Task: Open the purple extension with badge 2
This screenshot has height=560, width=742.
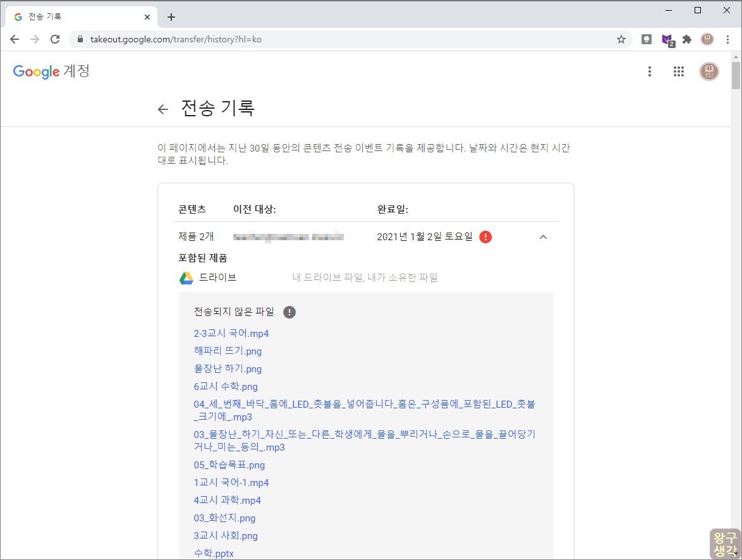Action: click(667, 40)
